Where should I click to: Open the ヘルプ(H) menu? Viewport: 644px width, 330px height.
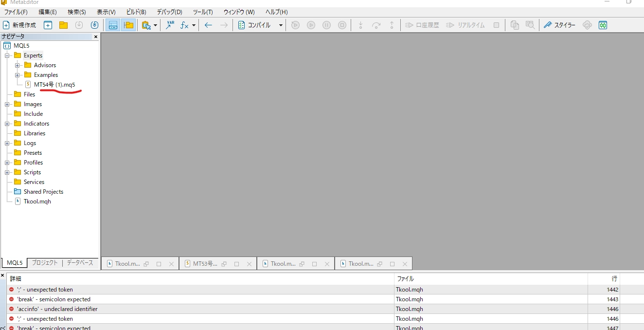click(276, 12)
